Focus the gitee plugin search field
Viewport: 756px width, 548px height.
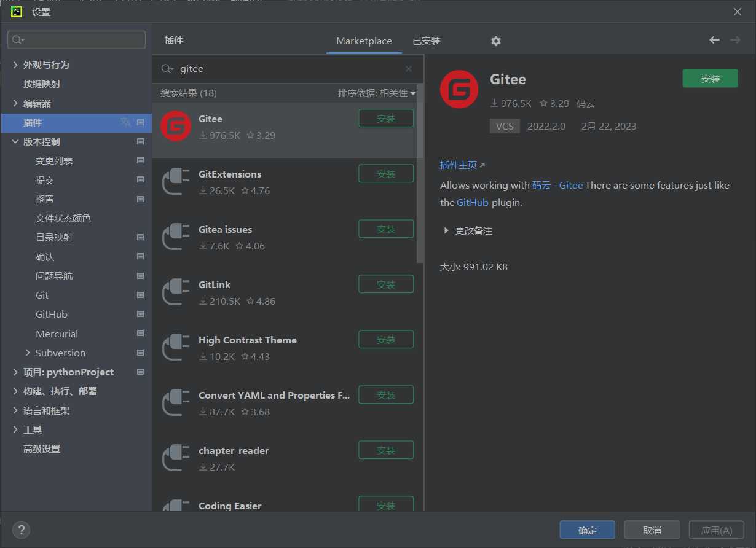pyautogui.click(x=289, y=69)
